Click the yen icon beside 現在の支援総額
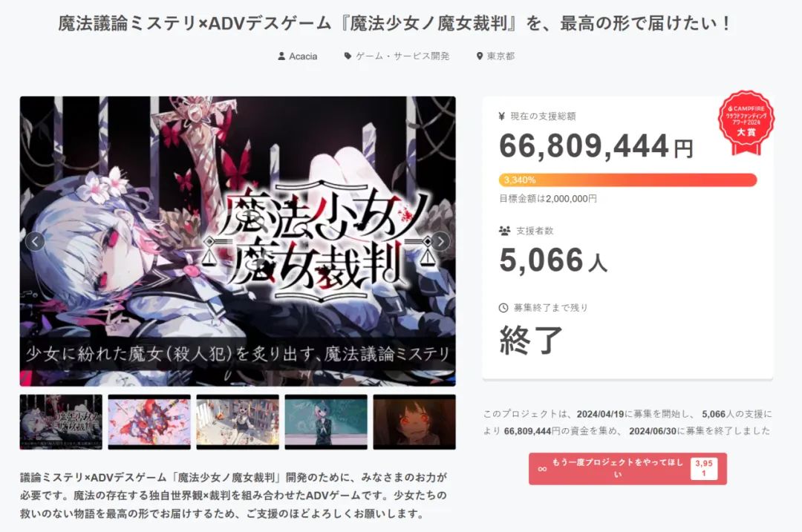The image size is (802, 532). 502,116
